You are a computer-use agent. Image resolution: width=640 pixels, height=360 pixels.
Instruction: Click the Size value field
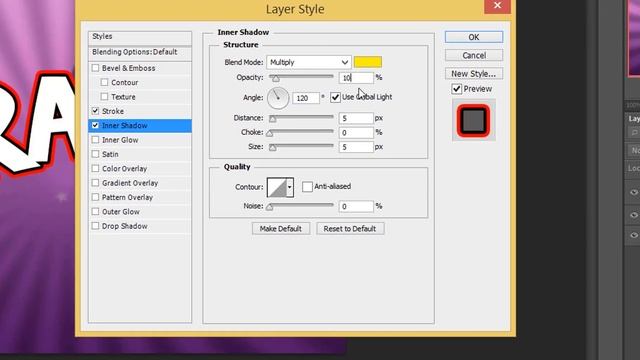[356, 147]
